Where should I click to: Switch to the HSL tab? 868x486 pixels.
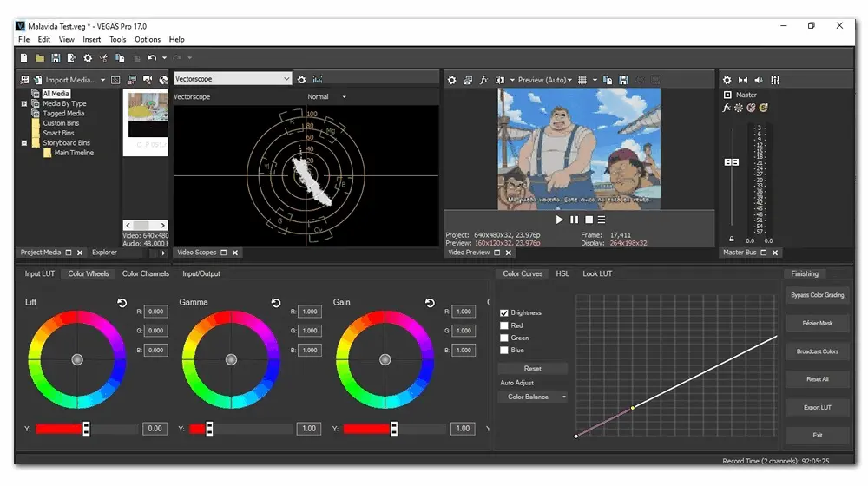562,273
